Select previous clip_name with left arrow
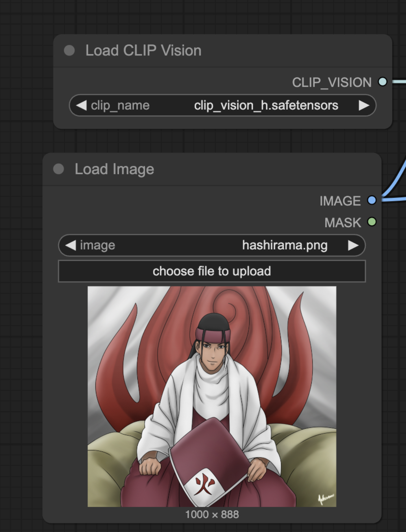Image resolution: width=406 pixels, height=532 pixels. [81, 105]
